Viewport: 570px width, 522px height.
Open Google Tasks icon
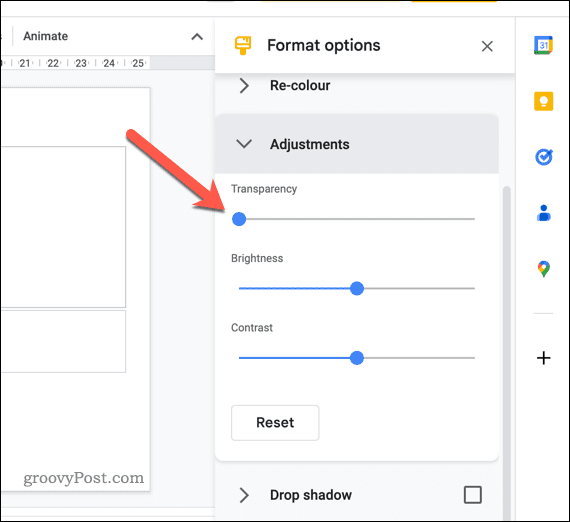point(544,157)
